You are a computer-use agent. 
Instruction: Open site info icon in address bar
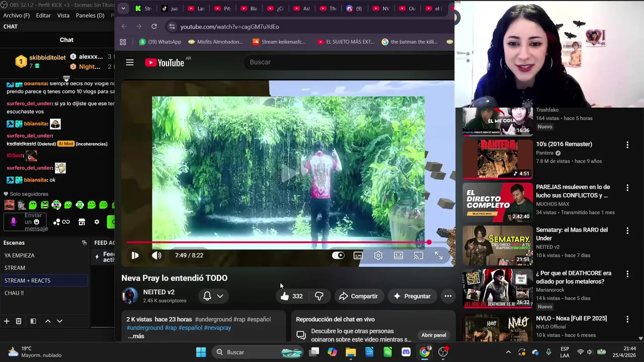point(172,27)
